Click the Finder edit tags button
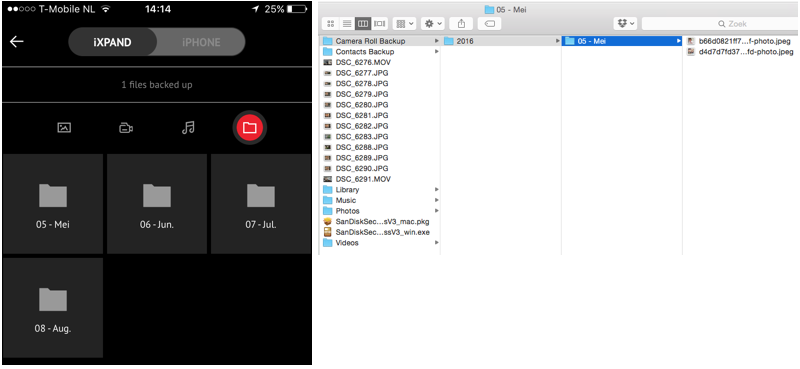Image resolution: width=800 pixels, height=369 pixels. click(489, 23)
